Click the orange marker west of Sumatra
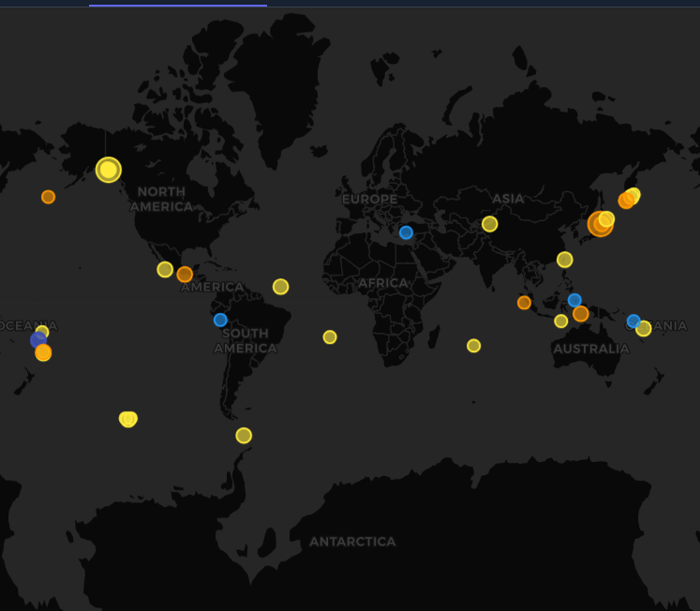Viewport: 700px width, 611px height. point(524,303)
